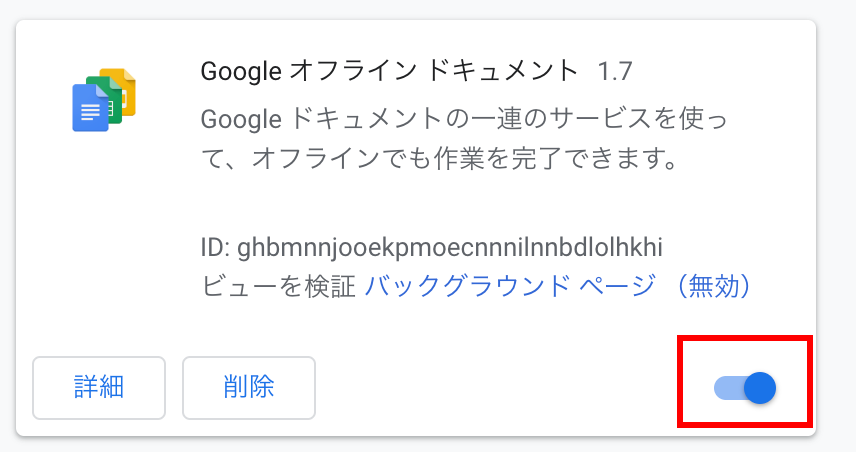Click the ドキュメント word in the title
The image size is (856, 452).
(x=502, y=71)
